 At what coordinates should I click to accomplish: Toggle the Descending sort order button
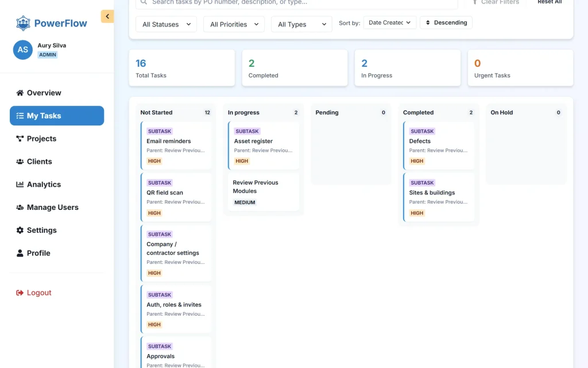446,22
